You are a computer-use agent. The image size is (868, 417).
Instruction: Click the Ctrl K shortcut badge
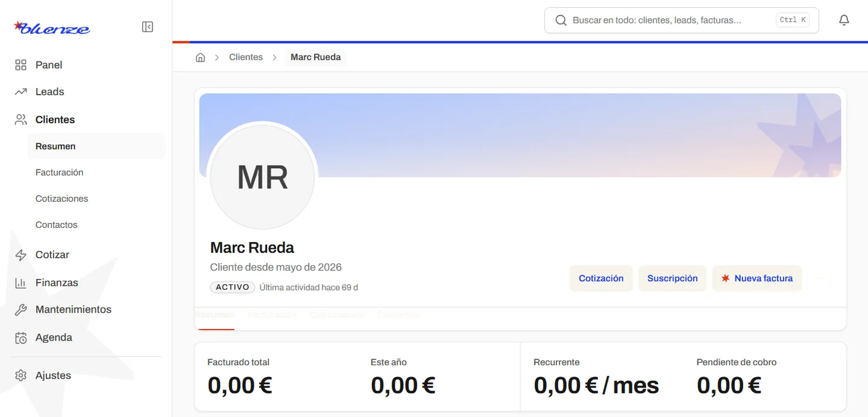pos(793,20)
